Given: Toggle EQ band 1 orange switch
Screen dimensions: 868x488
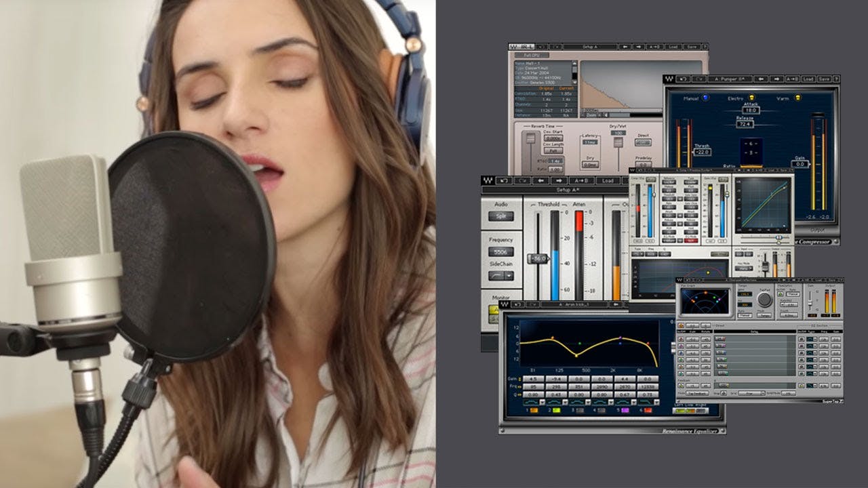Looking at the screenshot, I should 534,410.
